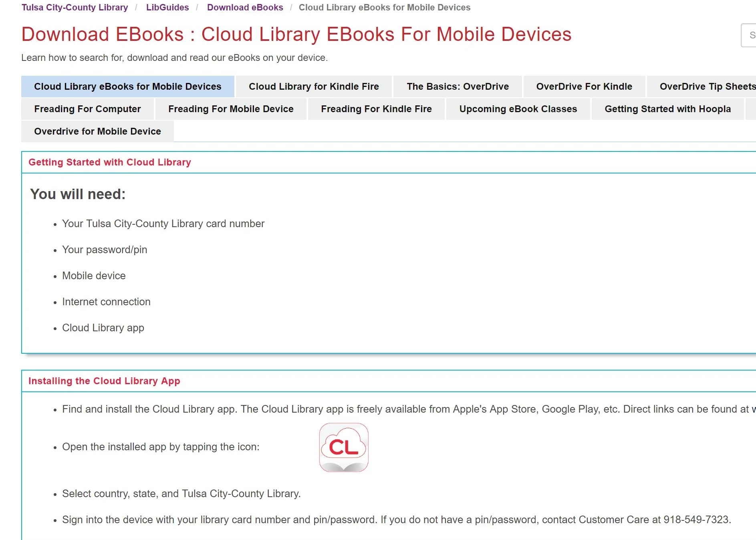
Task: Click 'Mobile device' list item
Action: click(x=94, y=276)
